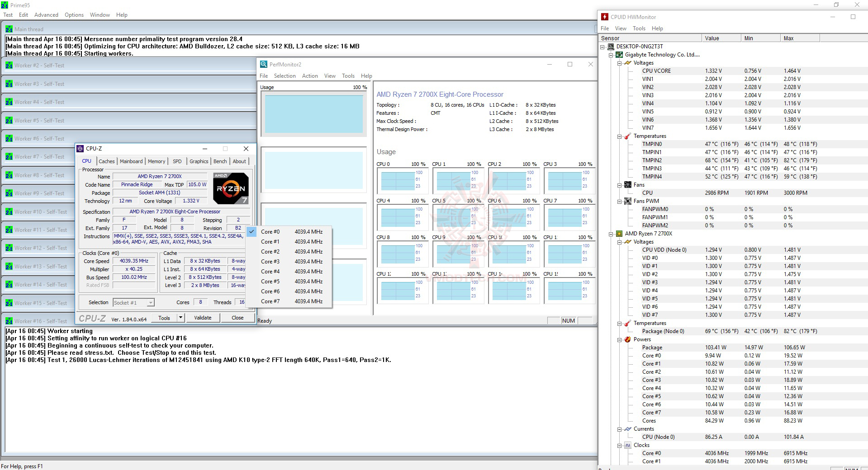Screen dimensions: 868x470
Task: Click the PerfMonitor2 magnifier title icon
Action: tap(264, 64)
